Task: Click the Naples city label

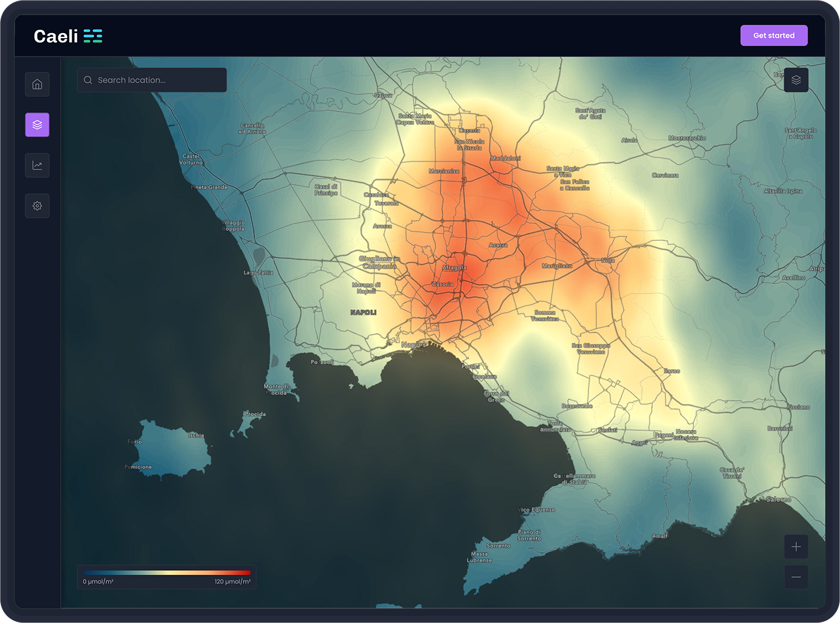Action: 414,345
